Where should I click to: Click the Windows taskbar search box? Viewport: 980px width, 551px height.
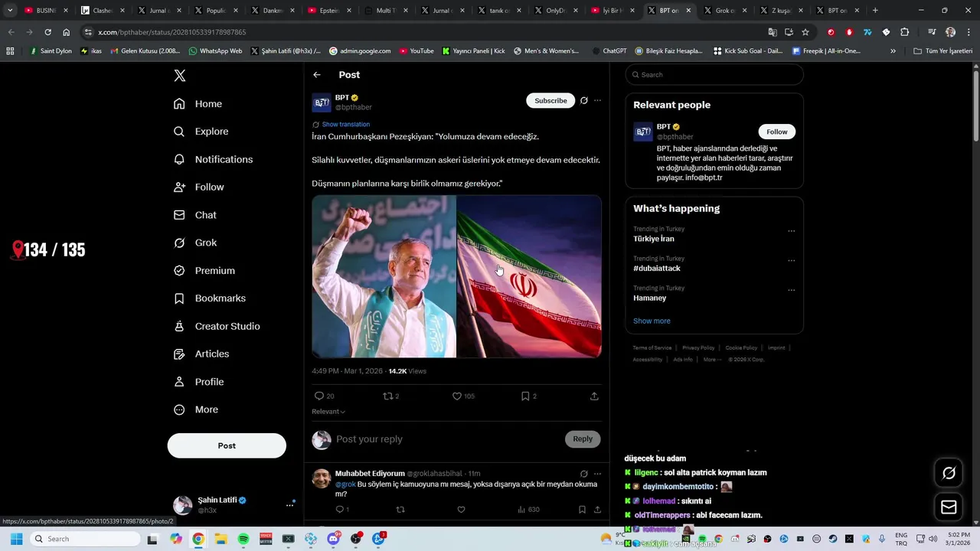click(x=84, y=539)
